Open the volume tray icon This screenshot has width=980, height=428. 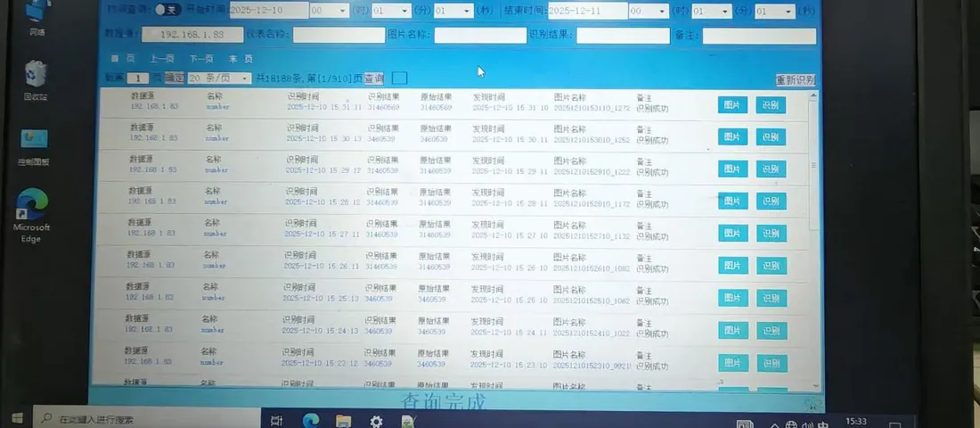(x=809, y=424)
